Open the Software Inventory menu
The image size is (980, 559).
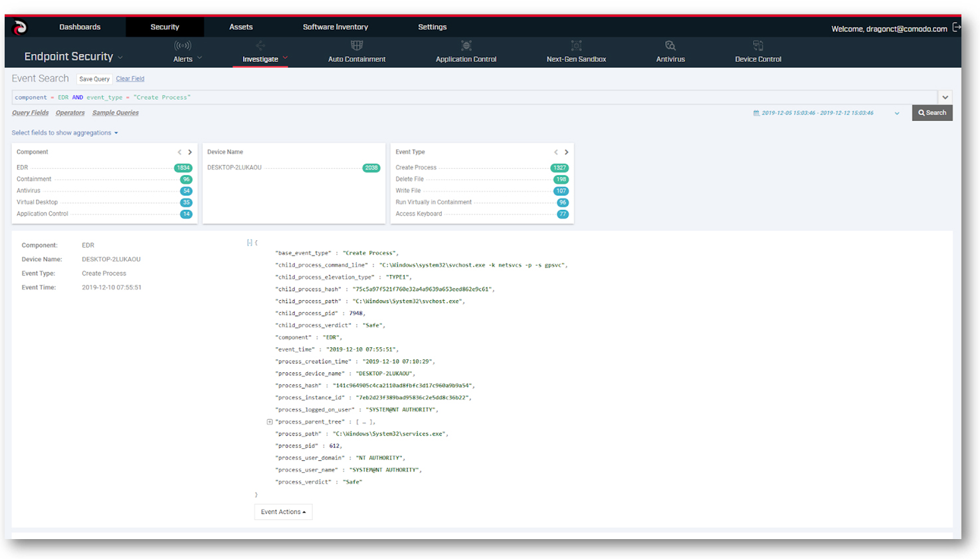[x=336, y=27]
